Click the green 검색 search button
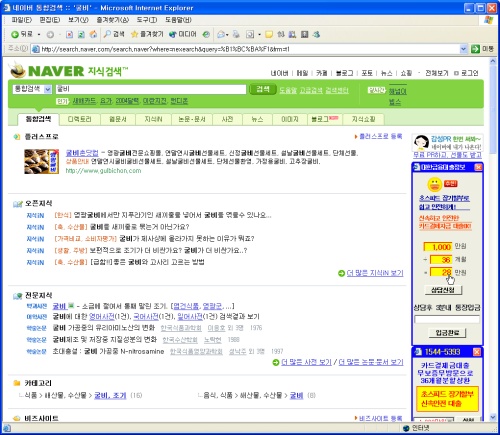The width and height of the screenshot is (500, 435). 263,89
